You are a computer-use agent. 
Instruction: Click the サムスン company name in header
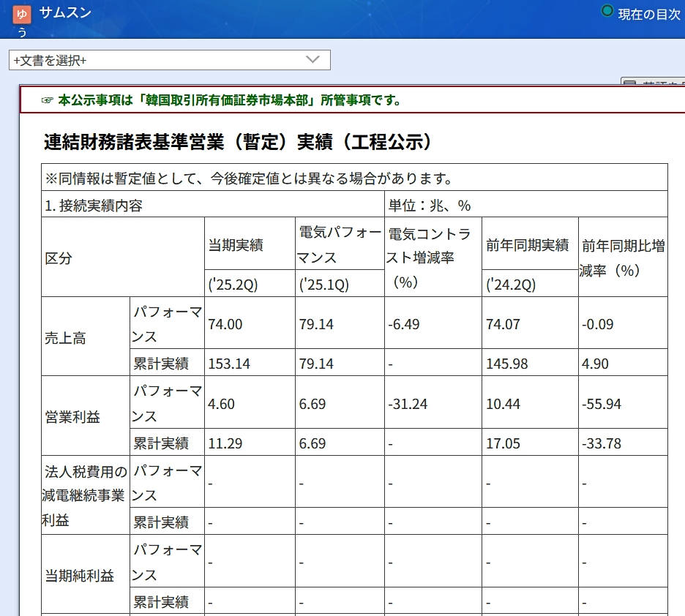pos(65,12)
